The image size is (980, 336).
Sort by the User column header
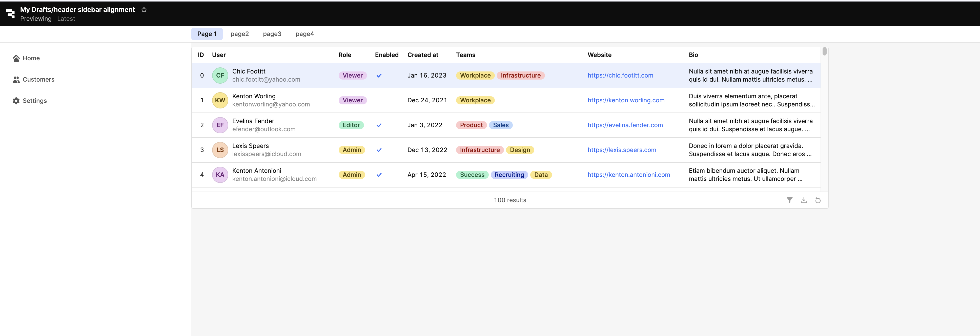(x=219, y=55)
